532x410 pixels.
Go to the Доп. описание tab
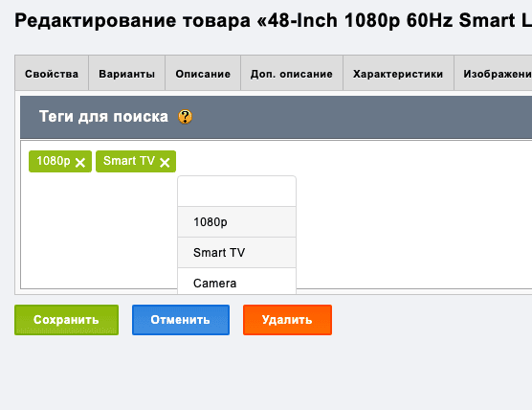pos(292,74)
